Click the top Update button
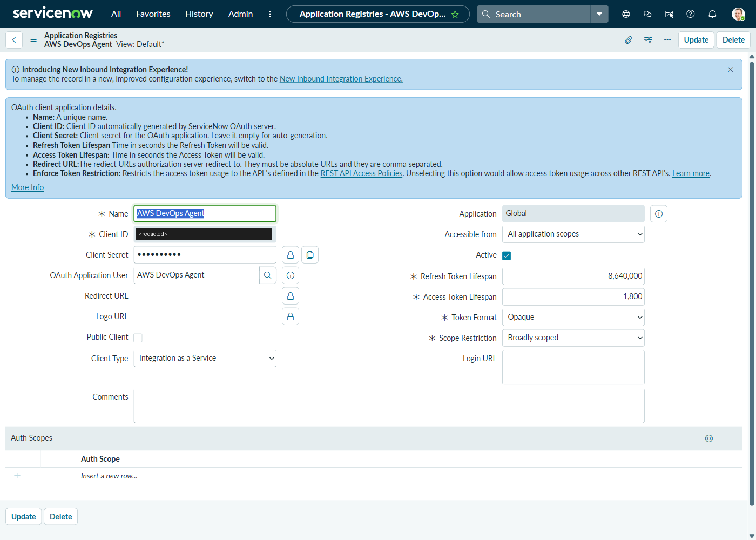This screenshot has width=756, height=540. (696, 40)
